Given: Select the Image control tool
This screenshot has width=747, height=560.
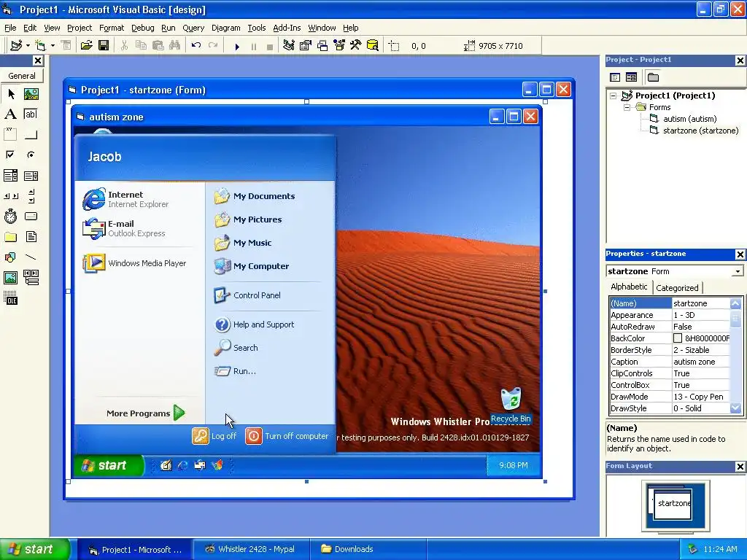Looking at the screenshot, I should (11, 277).
